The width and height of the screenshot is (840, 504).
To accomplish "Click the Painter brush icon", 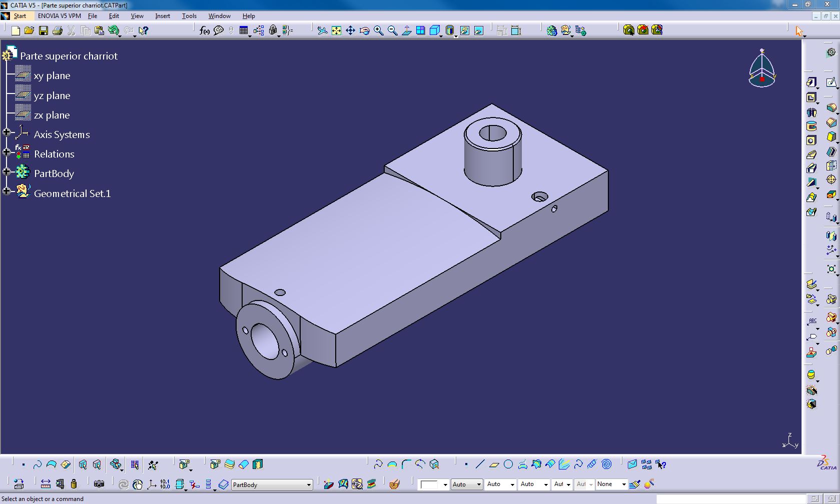I will 634,484.
